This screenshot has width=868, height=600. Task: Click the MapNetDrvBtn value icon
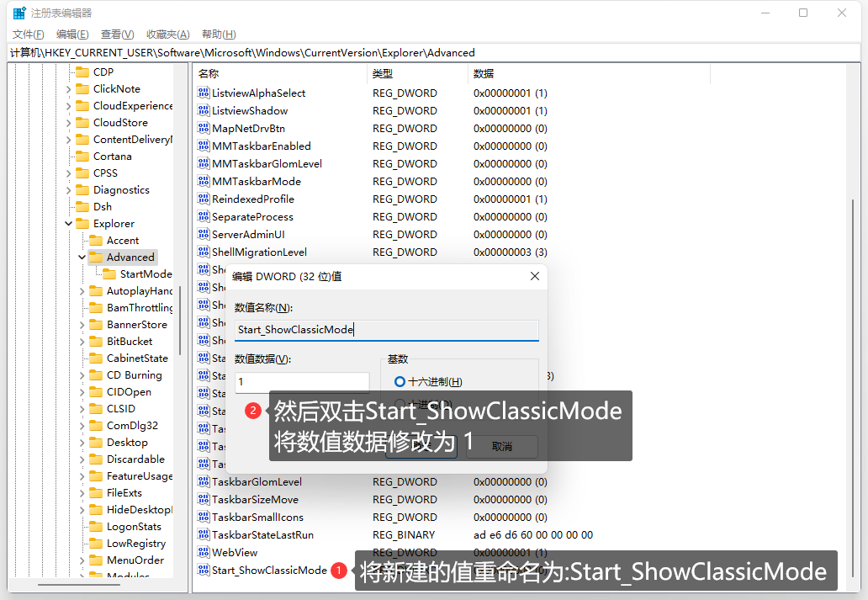point(204,128)
